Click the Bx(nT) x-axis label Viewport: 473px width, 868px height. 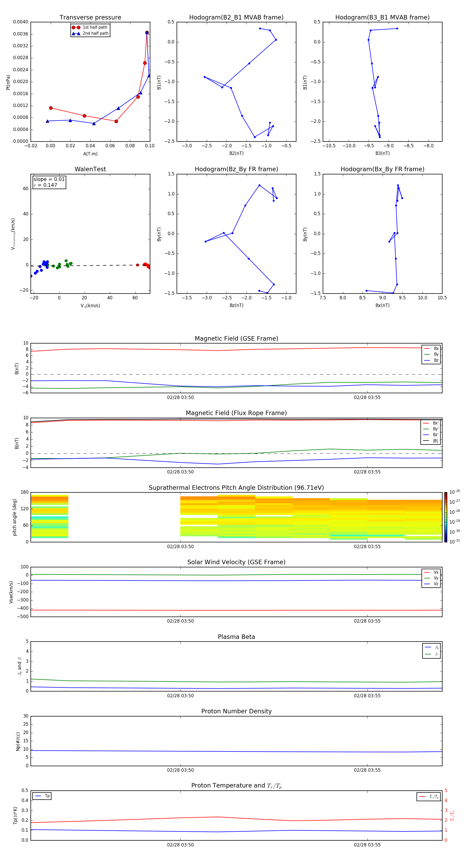382,306
